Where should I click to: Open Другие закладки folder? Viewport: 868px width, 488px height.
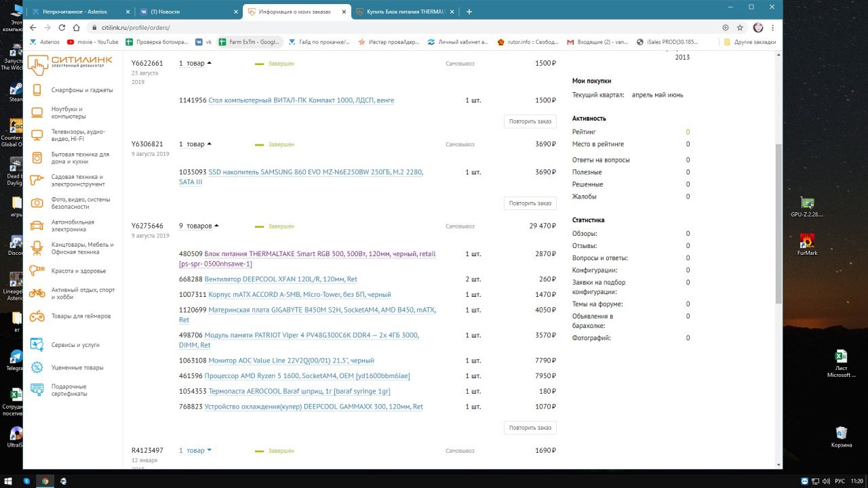pos(750,42)
